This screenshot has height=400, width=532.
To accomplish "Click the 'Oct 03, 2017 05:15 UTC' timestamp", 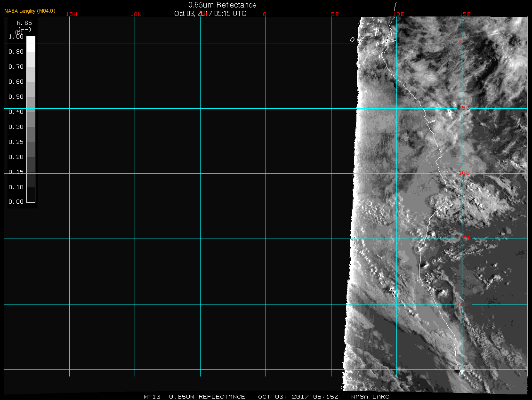I will (210, 14).
